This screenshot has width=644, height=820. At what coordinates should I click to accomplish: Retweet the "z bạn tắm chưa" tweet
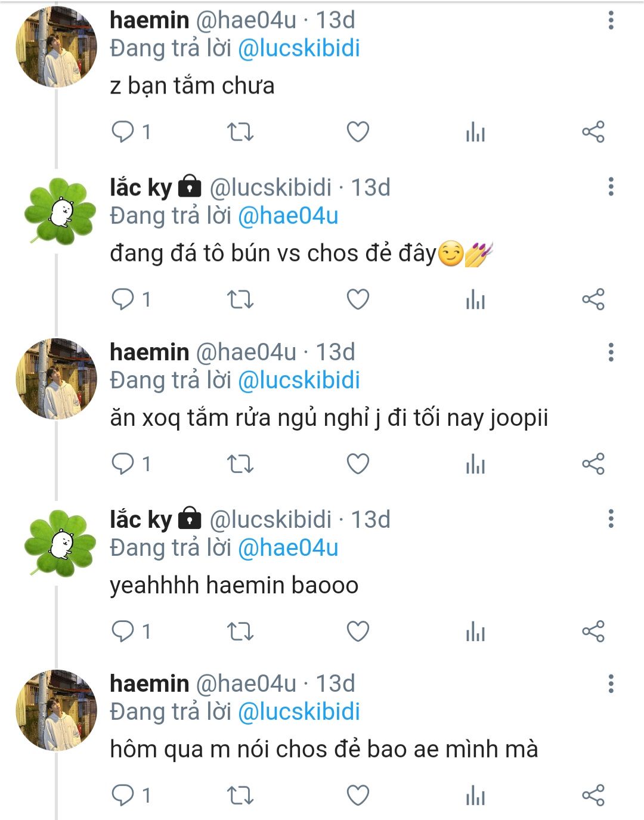[240, 132]
